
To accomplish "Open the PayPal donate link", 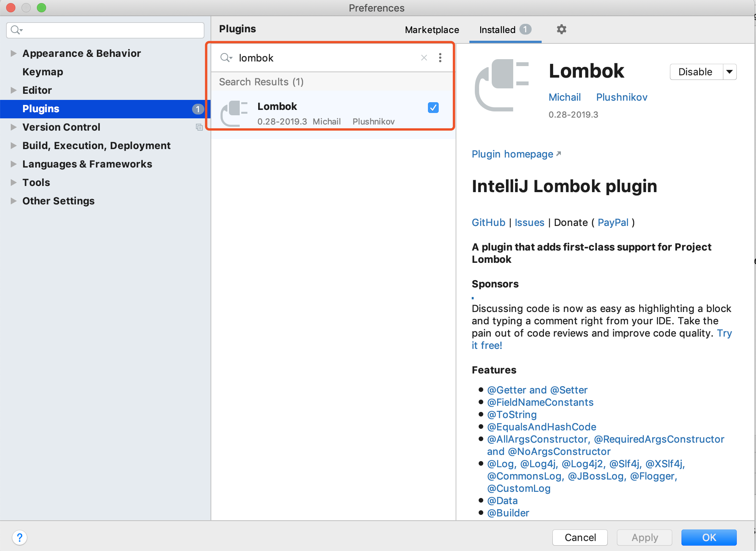I will 613,222.
